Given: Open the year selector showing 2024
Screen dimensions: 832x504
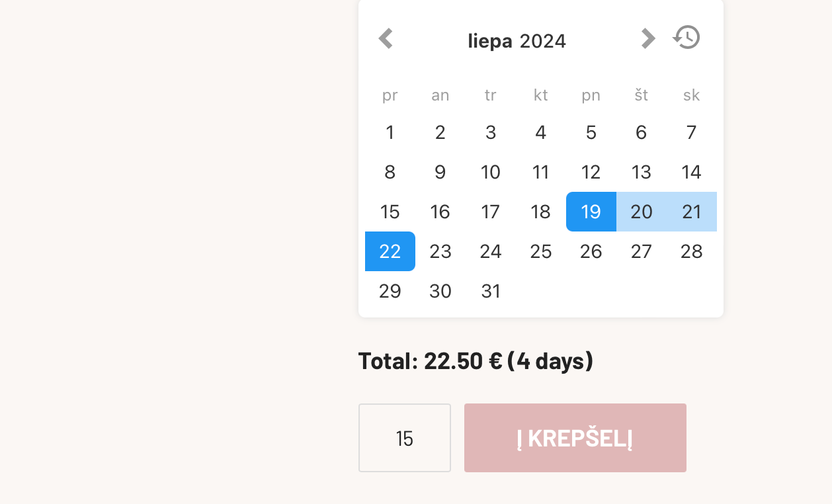Looking at the screenshot, I should point(543,41).
